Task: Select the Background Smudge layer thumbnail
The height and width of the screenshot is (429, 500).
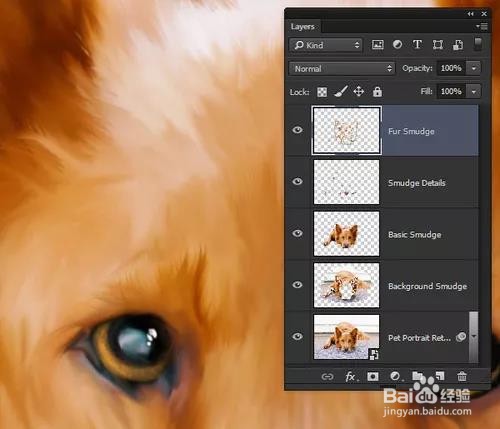Action: coord(346,285)
